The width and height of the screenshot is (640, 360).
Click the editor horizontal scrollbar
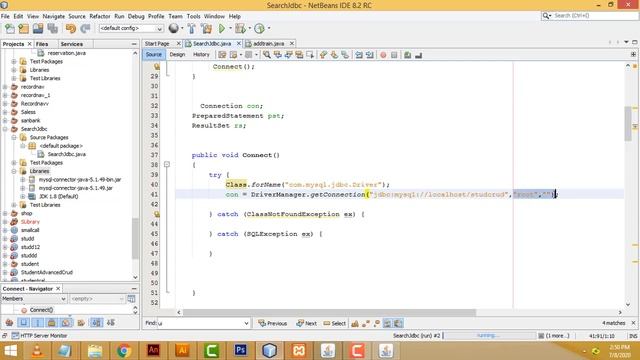[x=329, y=312]
